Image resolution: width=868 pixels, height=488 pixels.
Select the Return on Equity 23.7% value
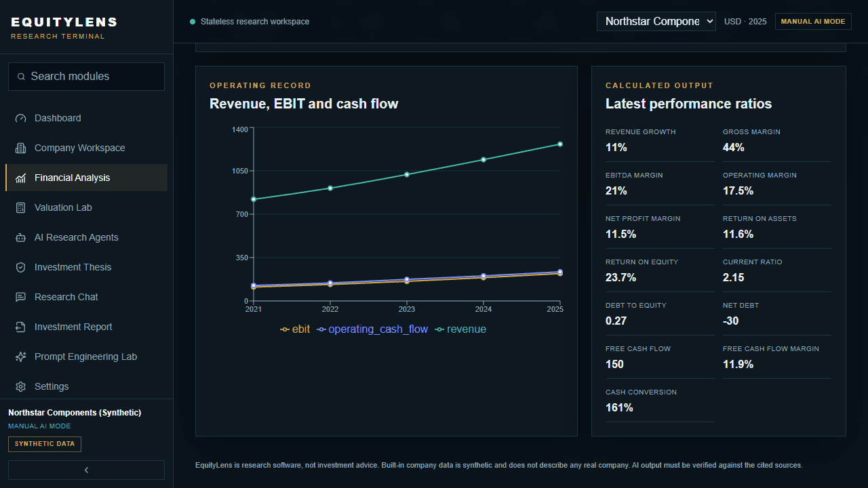[621, 278]
